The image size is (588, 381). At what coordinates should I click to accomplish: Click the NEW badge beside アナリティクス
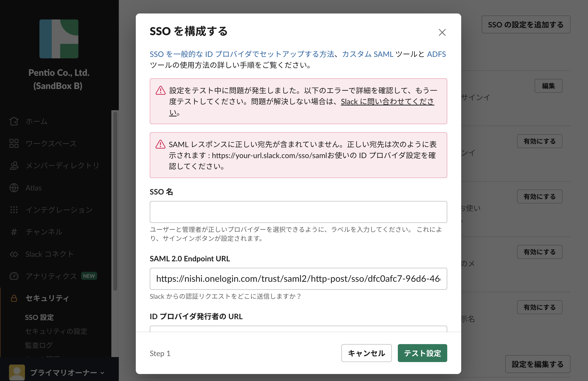89,276
